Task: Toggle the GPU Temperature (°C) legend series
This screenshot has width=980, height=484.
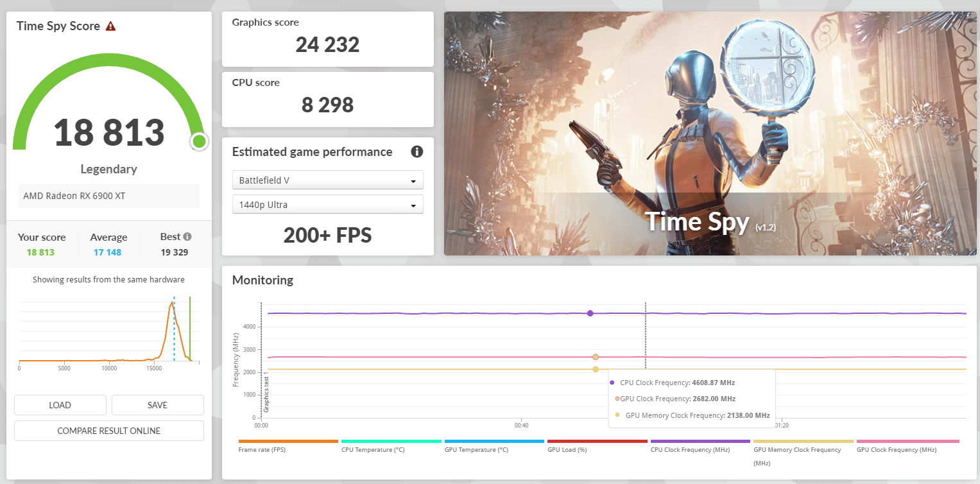Action: click(x=494, y=447)
